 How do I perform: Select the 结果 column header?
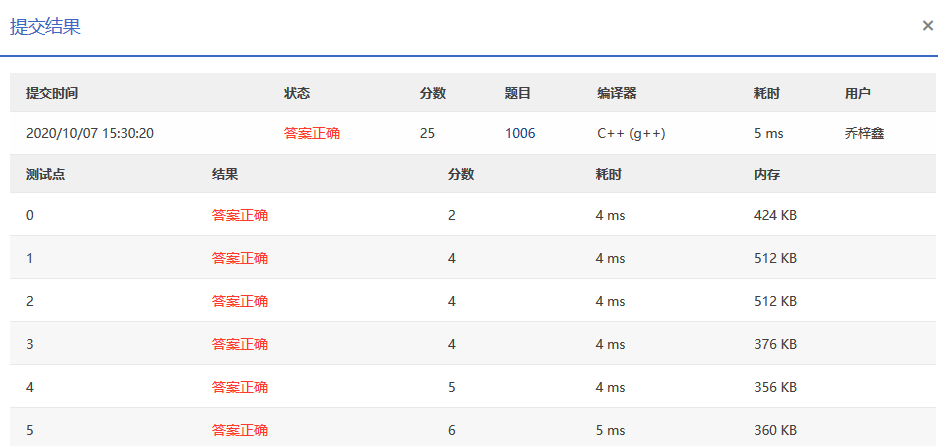225,175
